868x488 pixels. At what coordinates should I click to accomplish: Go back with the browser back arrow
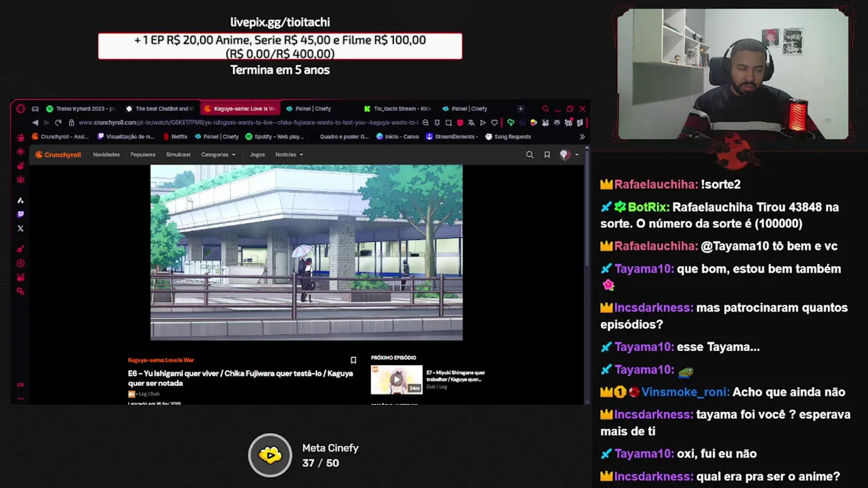(35, 123)
